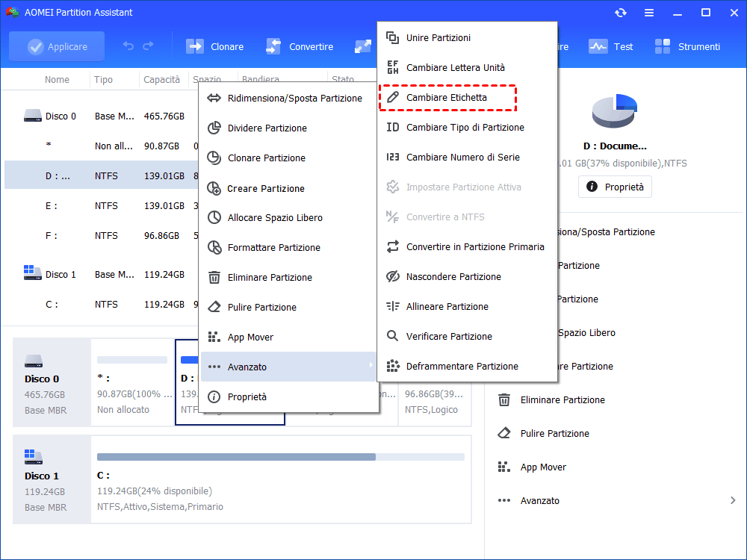Screen dimensions: 747x560
Task: Click the disk pie chart graphic
Action: tap(615, 111)
